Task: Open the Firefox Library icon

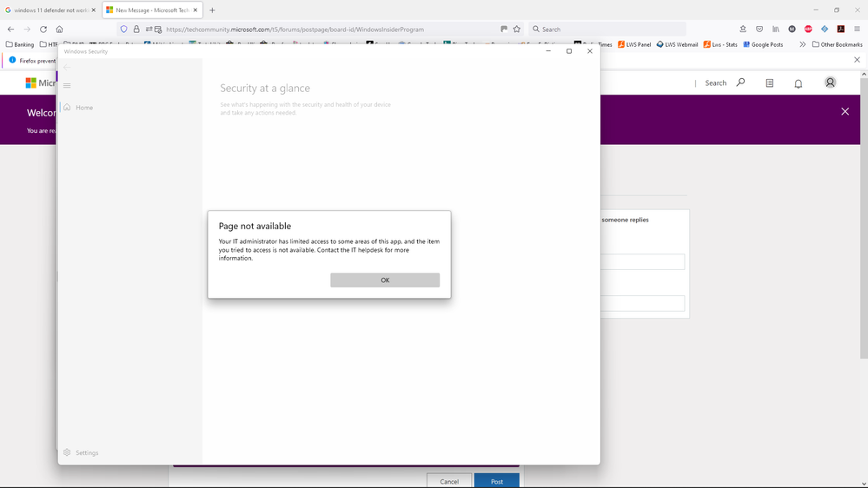Action: tap(776, 30)
